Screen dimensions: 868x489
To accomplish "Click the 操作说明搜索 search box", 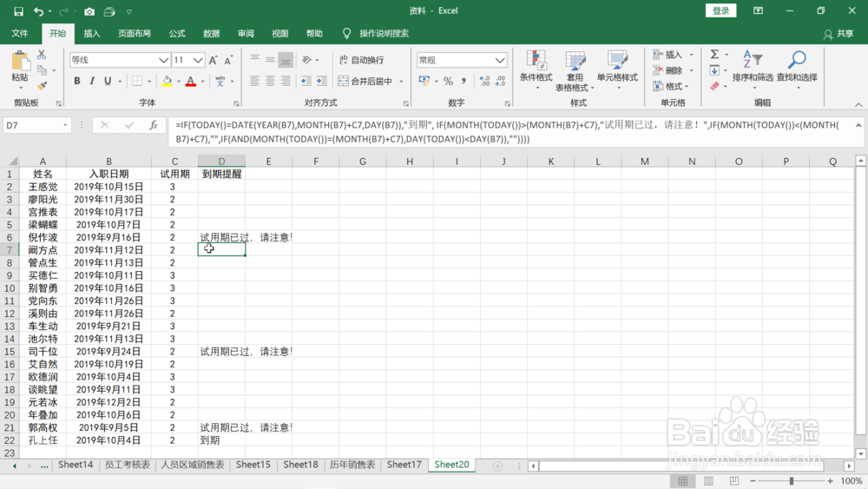I will [x=384, y=33].
